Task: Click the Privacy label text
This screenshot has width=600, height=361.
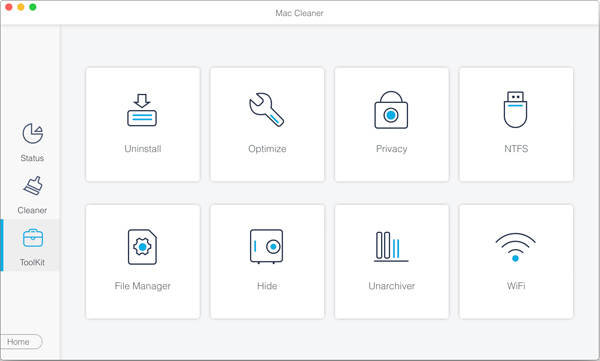Action: [x=391, y=149]
